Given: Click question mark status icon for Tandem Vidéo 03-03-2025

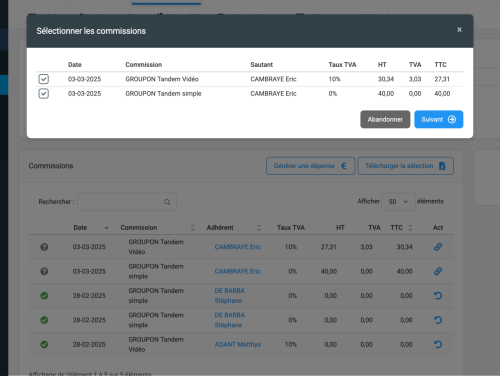Looking at the screenshot, I should pyautogui.click(x=44, y=247).
